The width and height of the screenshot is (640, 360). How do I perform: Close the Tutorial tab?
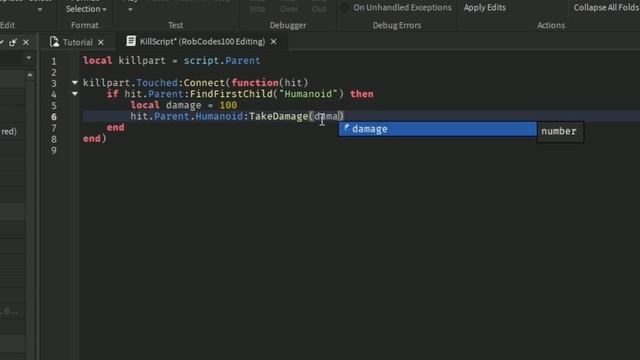click(x=101, y=42)
